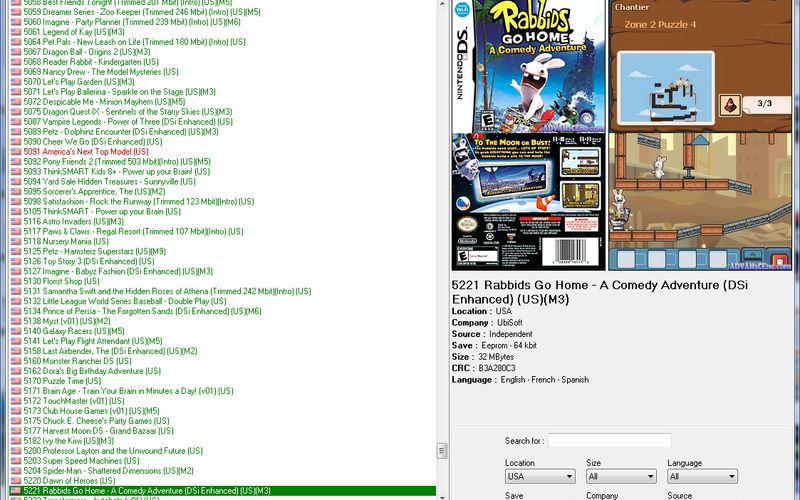Click the flag icon next to 5126 Toy Story 3
The height and width of the screenshot is (500, 800).
pyautogui.click(x=15, y=262)
